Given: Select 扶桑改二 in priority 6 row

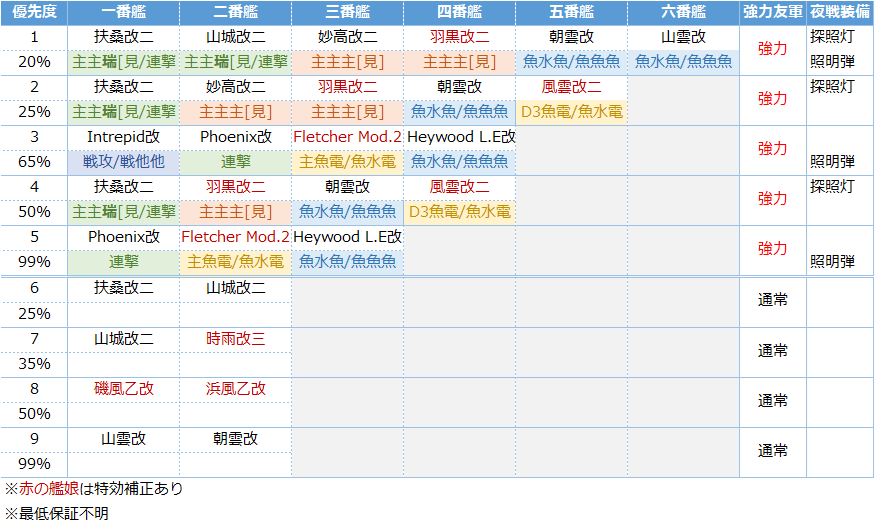Looking at the screenshot, I should coord(124,288).
